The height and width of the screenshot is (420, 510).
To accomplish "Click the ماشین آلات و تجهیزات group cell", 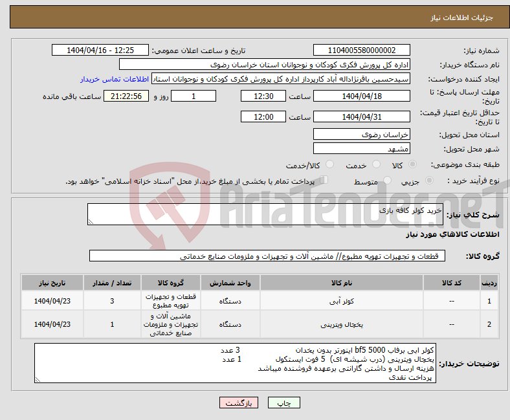I will coord(171,324).
